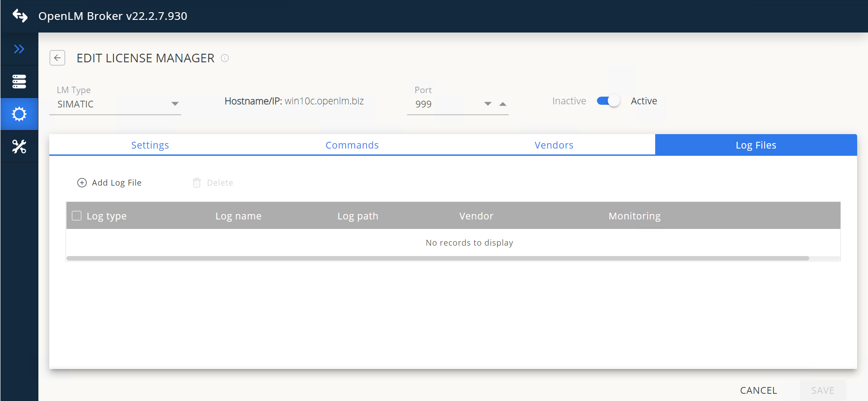Check the select-all Log type checkbox
Image resolution: width=868 pixels, height=401 pixels.
pyautogui.click(x=77, y=216)
